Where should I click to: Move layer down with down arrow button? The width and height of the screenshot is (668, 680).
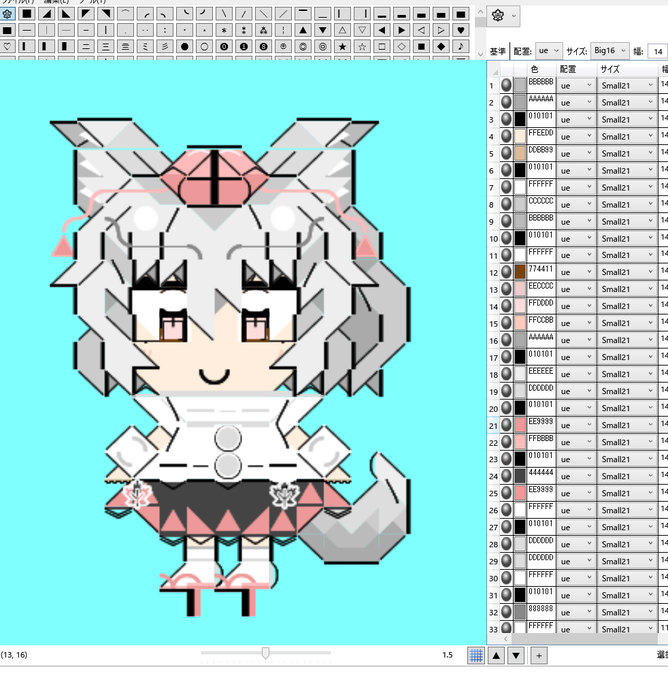[516, 655]
